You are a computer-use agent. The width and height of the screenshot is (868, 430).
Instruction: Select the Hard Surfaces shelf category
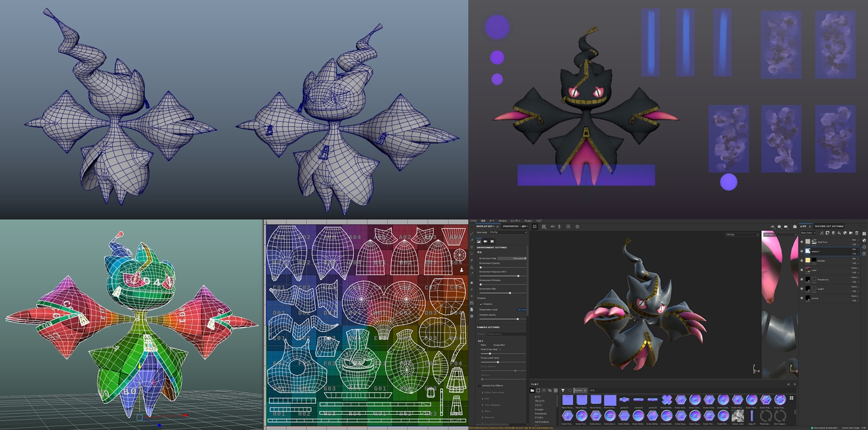542,422
